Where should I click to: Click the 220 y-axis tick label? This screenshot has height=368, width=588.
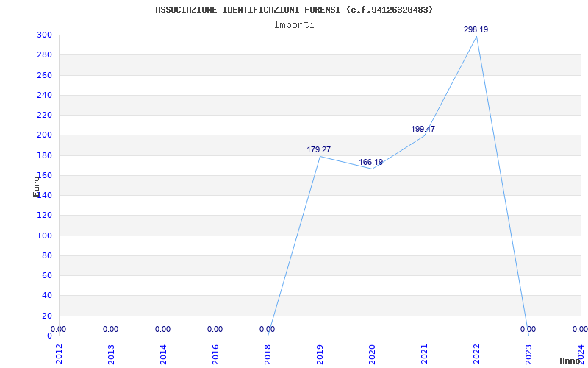click(44, 115)
